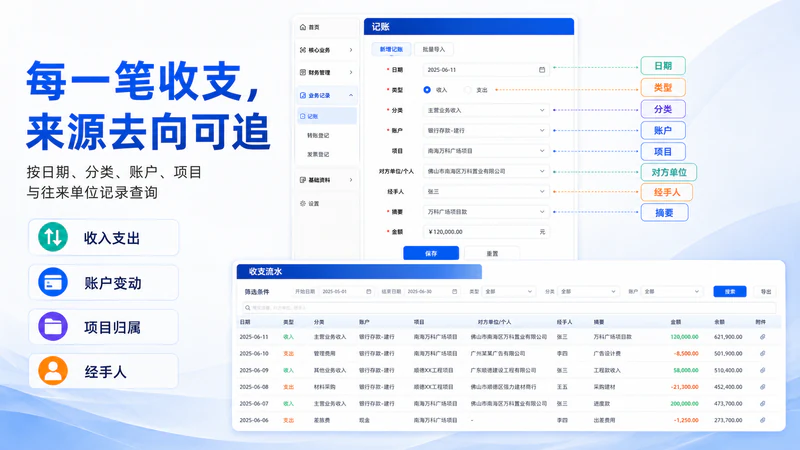
Task: Open the 摘要 dropdown showing 万科广场项目款
Action: tap(486, 212)
